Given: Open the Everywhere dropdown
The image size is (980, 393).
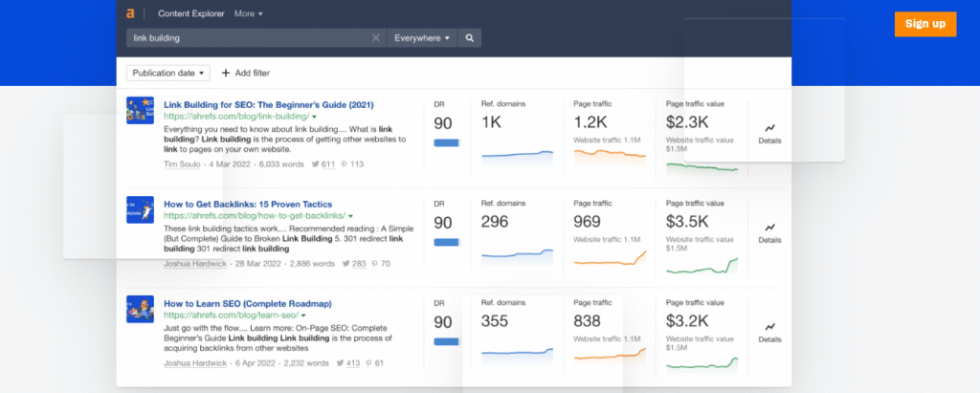Looking at the screenshot, I should click(422, 38).
